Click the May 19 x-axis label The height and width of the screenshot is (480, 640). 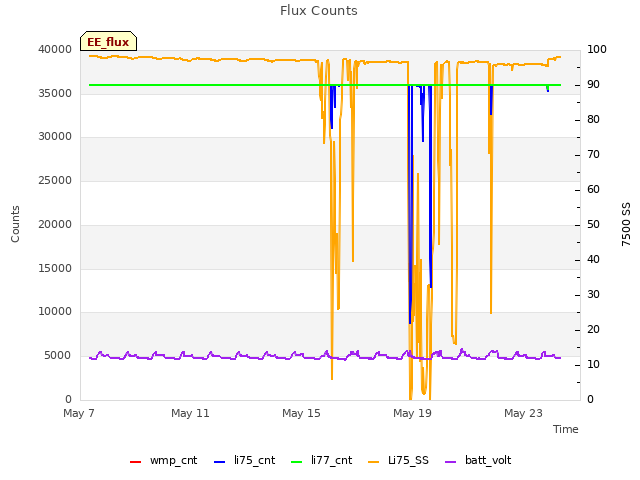tap(412, 413)
